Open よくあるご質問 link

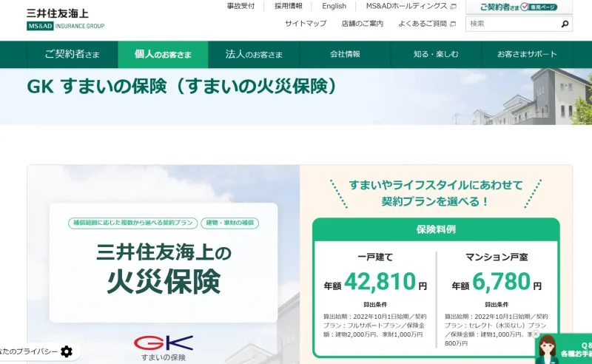[x=423, y=24]
